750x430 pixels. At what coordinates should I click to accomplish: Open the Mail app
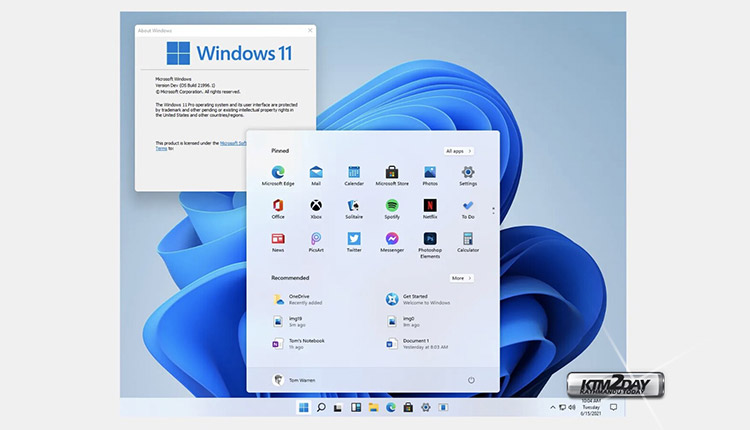[316, 176]
